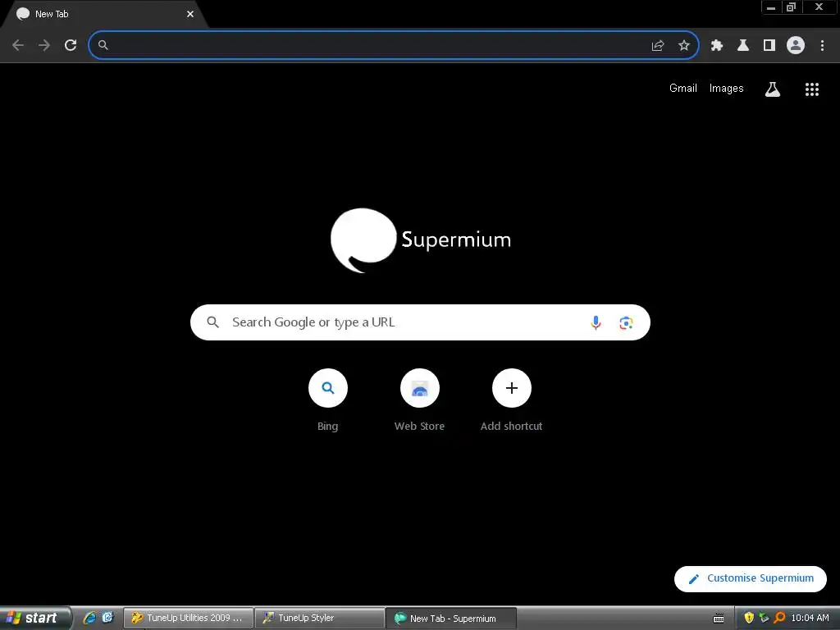Image resolution: width=840 pixels, height=630 pixels.
Task: Open the Extensions puzzle icon
Action: coord(717,46)
